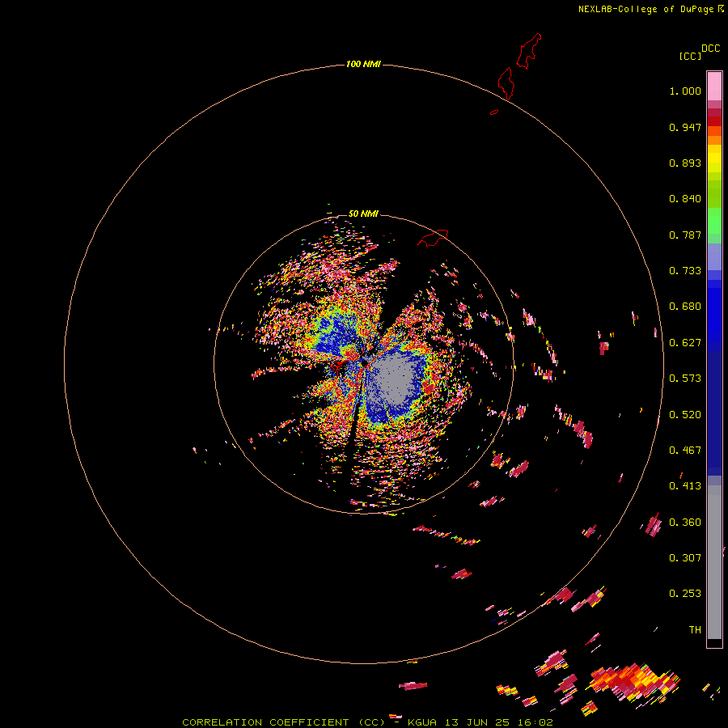Select the 0.680 scale value
The width and height of the screenshot is (728, 728).
685,307
